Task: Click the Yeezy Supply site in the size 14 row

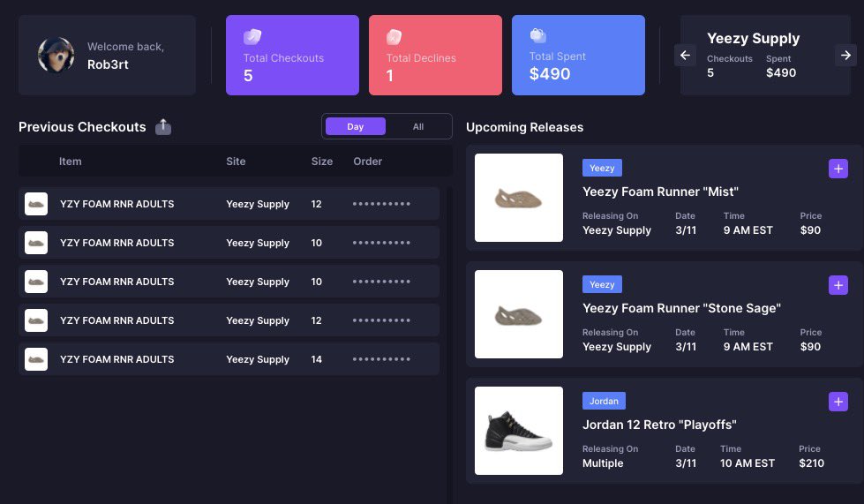Action: pos(258,359)
